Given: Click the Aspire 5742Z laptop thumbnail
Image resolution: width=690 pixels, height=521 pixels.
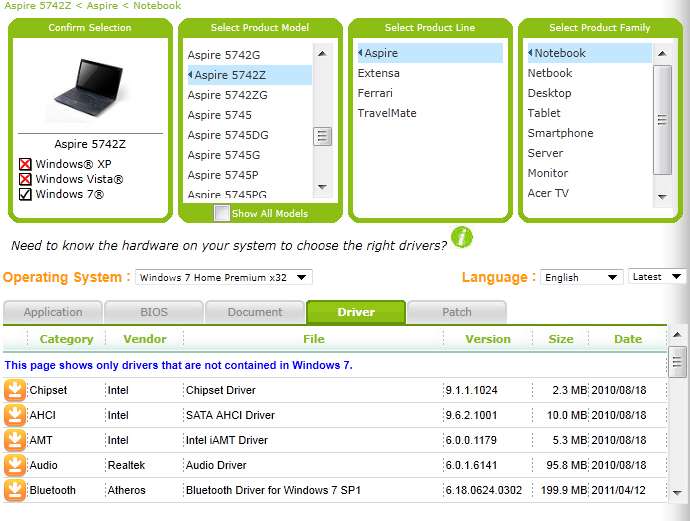Looking at the screenshot, I should point(90,87).
